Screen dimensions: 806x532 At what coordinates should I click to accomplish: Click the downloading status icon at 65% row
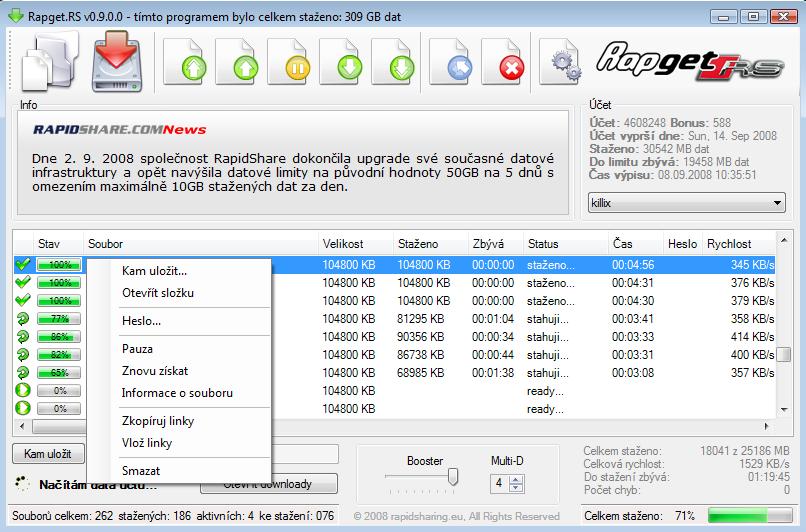(23, 373)
